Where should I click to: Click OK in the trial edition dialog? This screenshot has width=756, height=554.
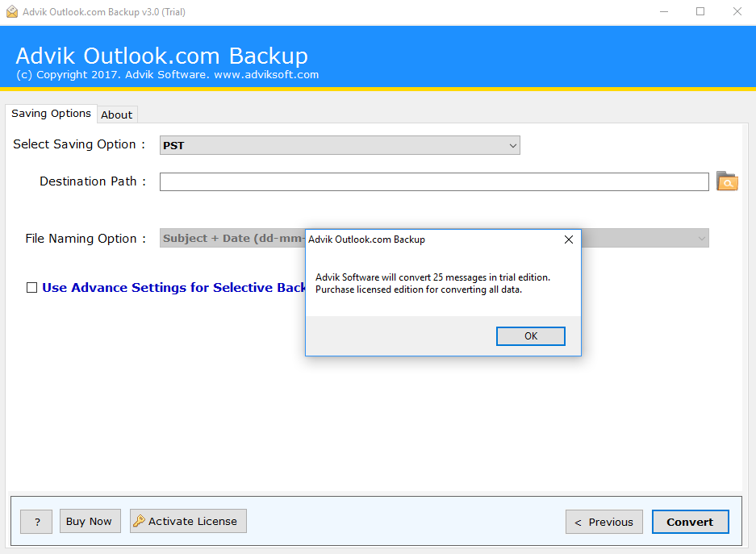[530, 336]
